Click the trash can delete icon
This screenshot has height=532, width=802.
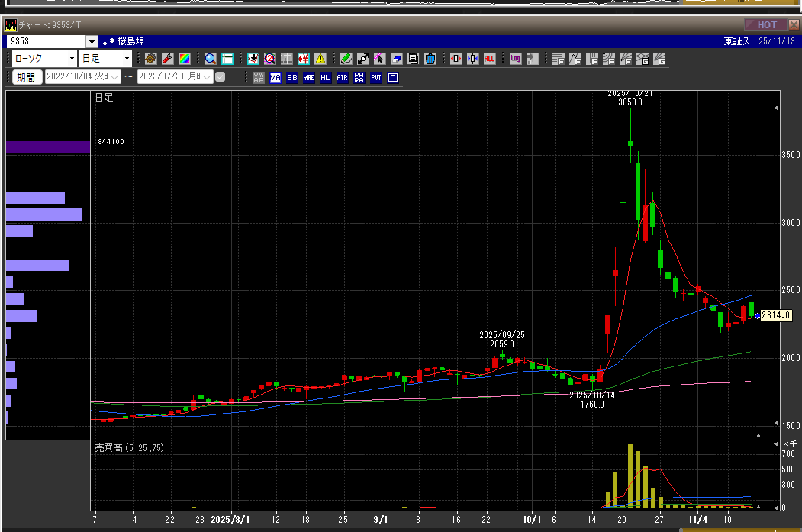click(x=430, y=58)
